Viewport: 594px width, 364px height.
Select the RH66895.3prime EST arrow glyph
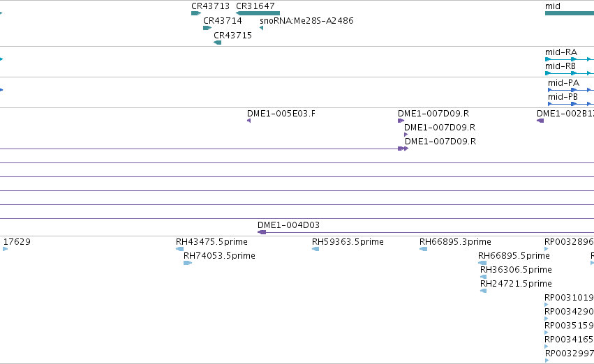(424, 249)
